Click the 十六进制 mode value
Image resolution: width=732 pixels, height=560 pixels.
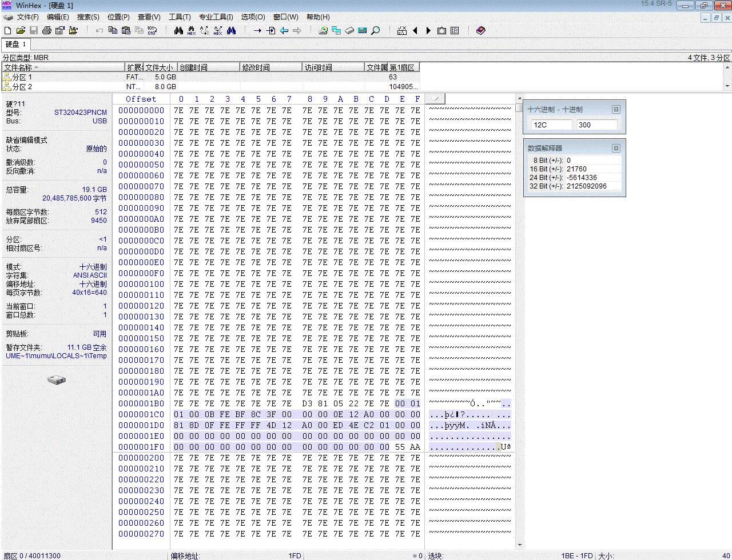coord(93,267)
